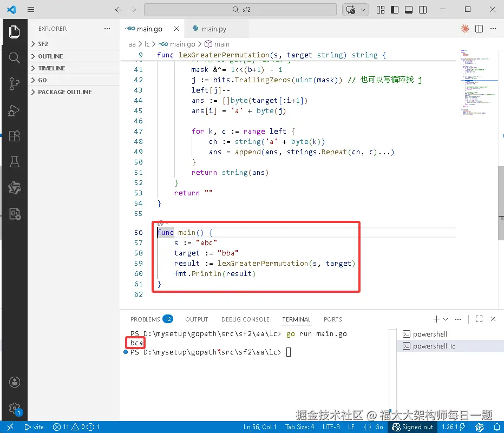This screenshot has height=433, width=504.
Task: Expand the OUTLINE section
Action: click(74, 56)
